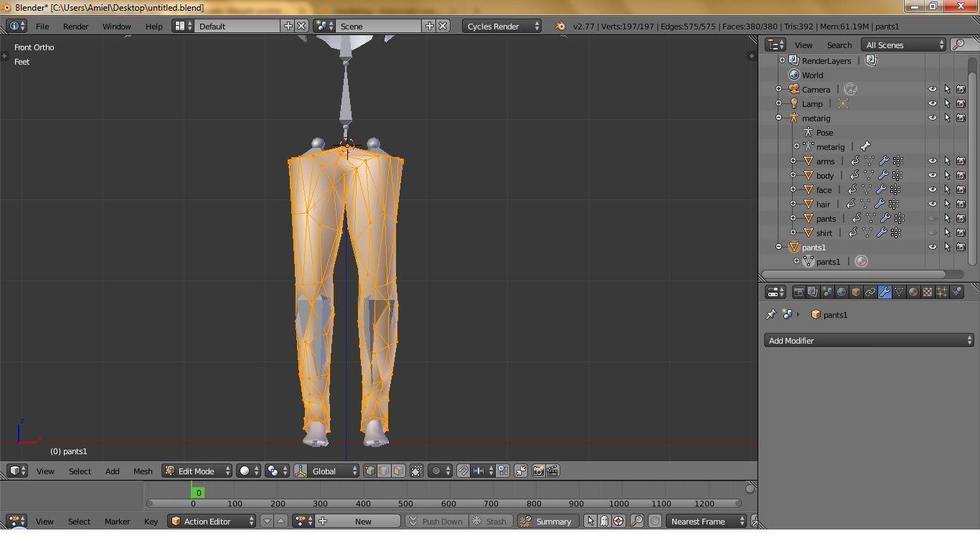Screen dimensions: 980x551
Task: Switch to vertex select mode
Action: click(x=370, y=471)
